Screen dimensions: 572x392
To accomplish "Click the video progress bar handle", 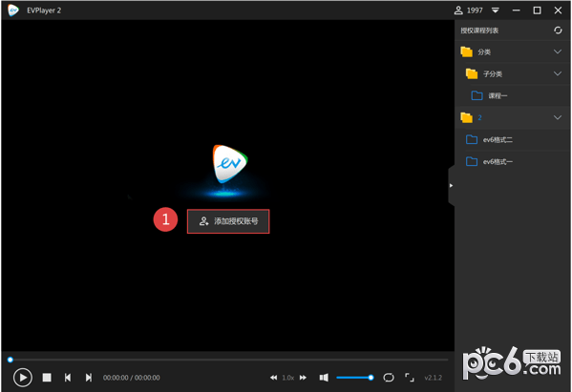I will click(x=11, y=360).
